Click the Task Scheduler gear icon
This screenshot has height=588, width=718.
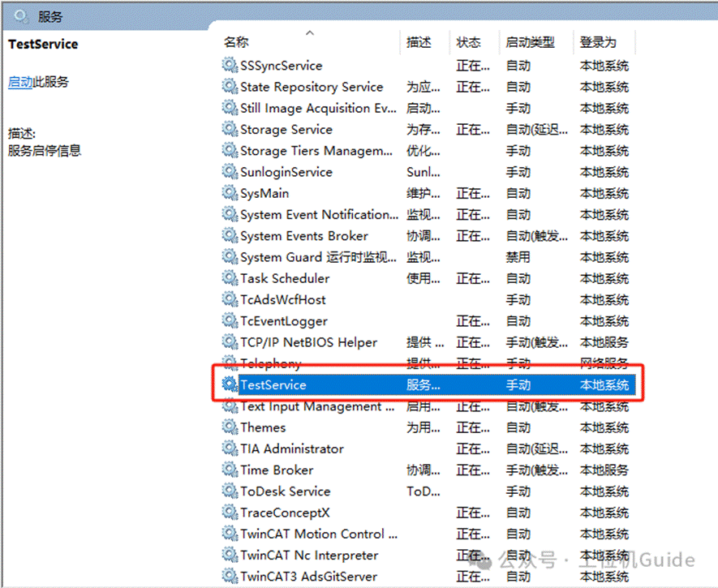(230, 277)
